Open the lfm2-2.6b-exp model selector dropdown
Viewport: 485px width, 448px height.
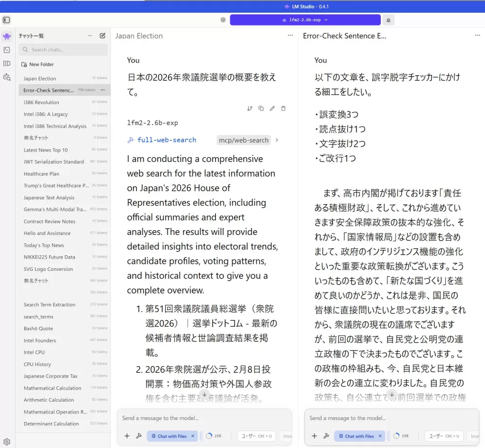(x=305, y=20)
